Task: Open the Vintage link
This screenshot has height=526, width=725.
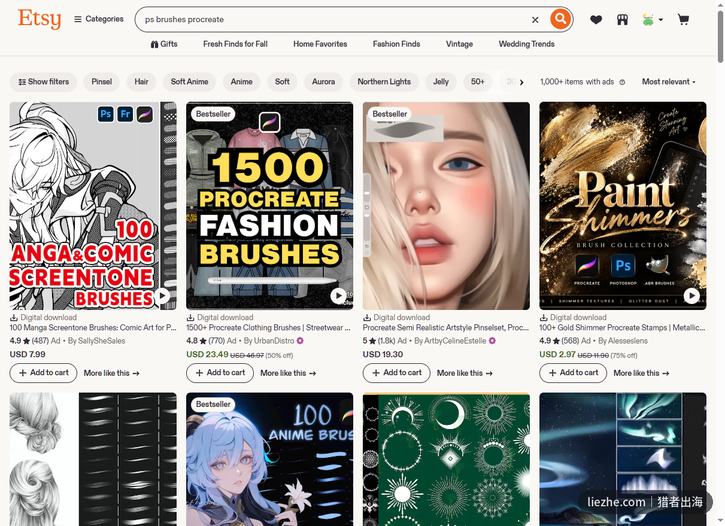Action: (459, 44)
